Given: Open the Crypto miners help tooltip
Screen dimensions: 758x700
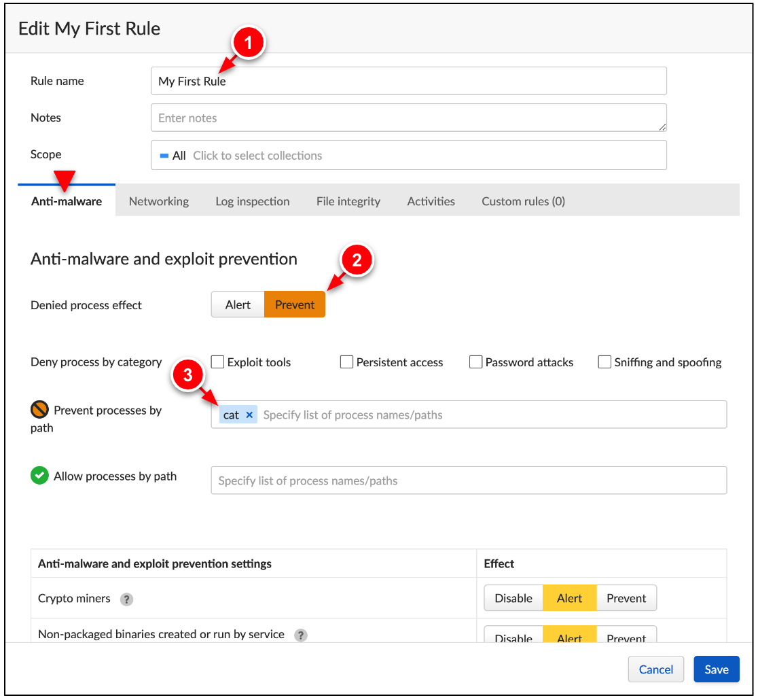Looking at the screenshot, I should 126,599.
